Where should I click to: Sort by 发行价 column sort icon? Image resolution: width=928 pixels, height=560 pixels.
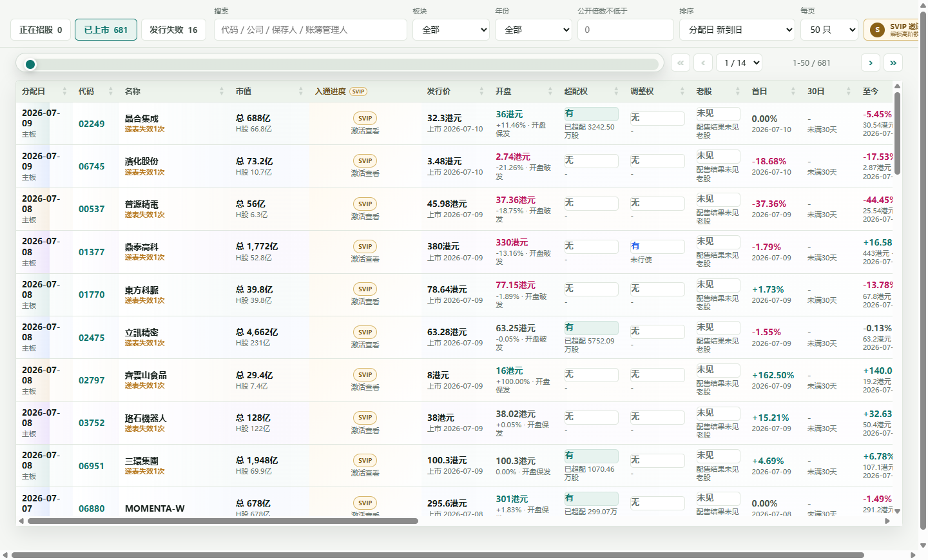[x=481, y=92]
